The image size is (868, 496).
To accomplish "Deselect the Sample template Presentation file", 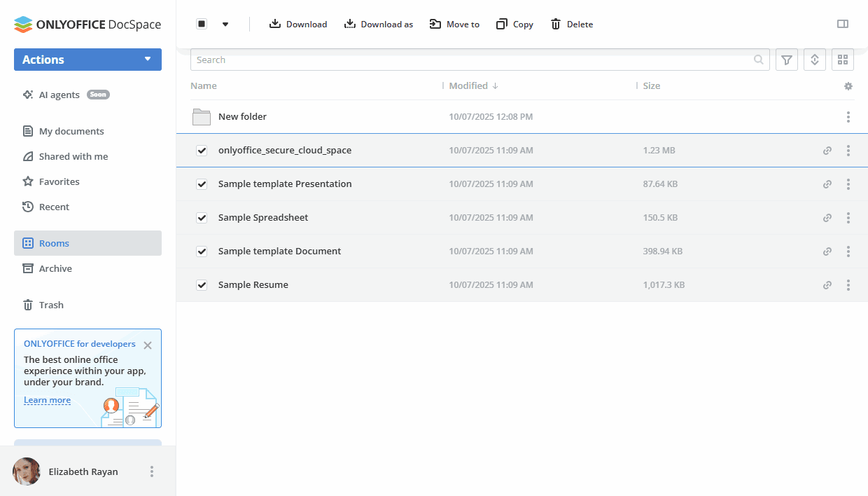I will pos(202,184).
